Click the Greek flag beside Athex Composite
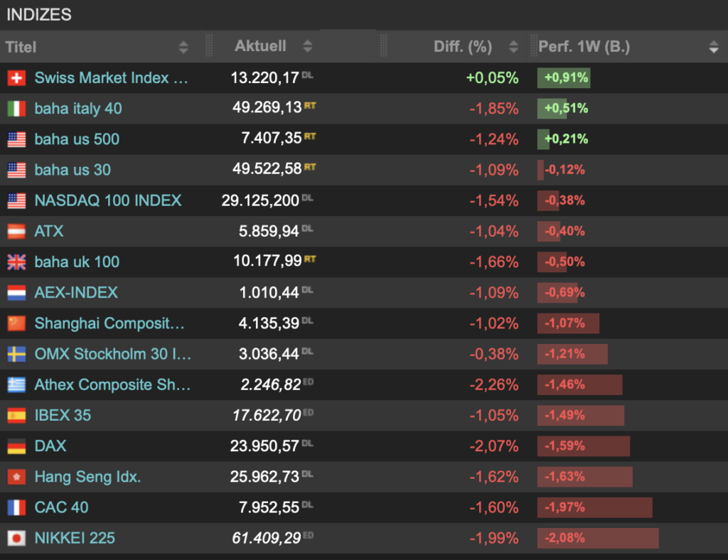Viewport: 728px width, 560px height. point(16,384)
